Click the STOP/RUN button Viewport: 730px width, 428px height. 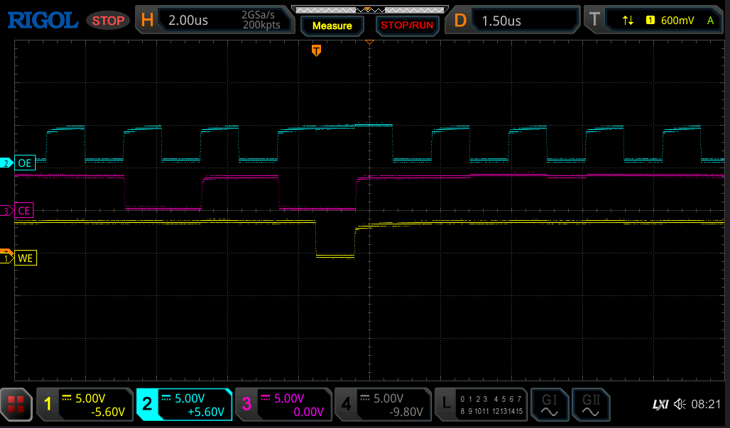coord(407,26)
